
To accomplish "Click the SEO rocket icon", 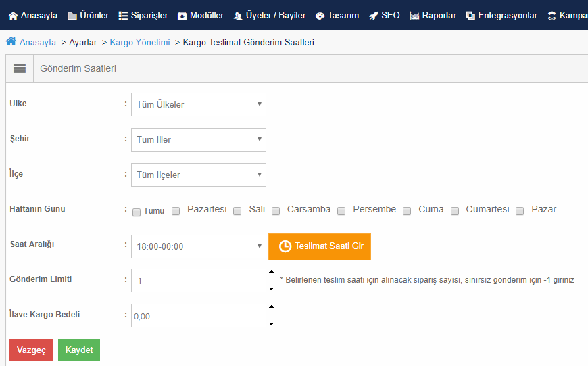I will (374, 16).
